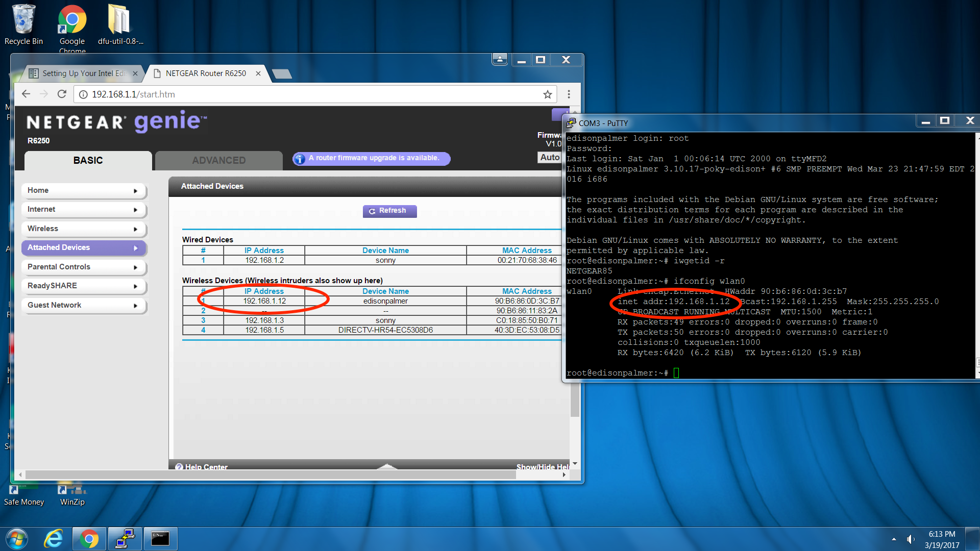Expand the help center up-arrow handle
980x551 pixels.
click(x=386, y=466)
